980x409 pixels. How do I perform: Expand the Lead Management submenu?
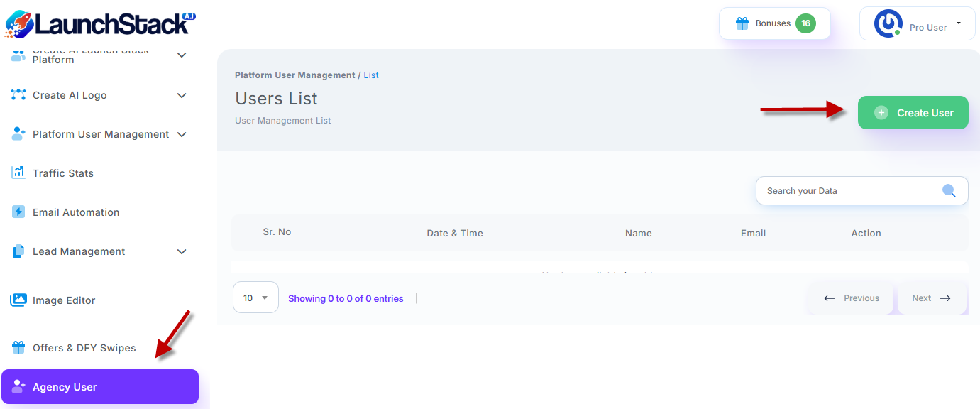tap(182, 251)
